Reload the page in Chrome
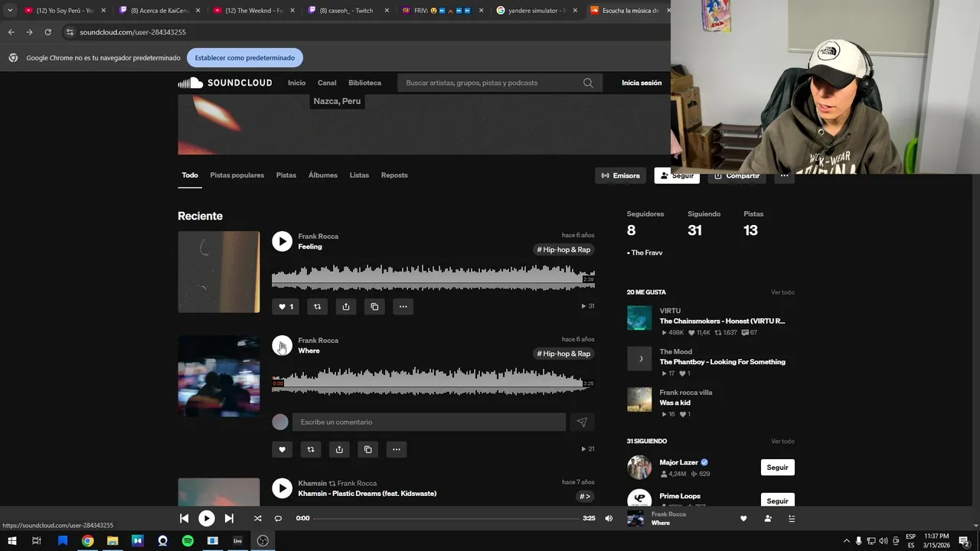 tap(47, 32)
